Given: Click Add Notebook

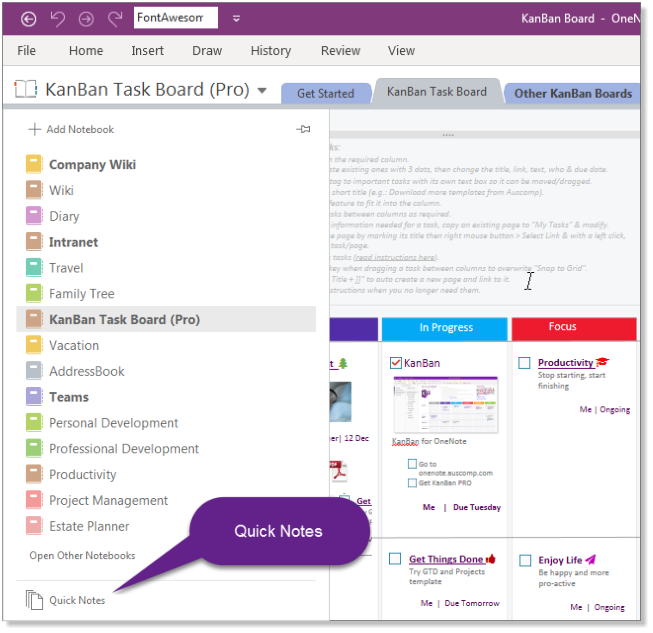Looking at the screenshot, I should pos(71,129).
